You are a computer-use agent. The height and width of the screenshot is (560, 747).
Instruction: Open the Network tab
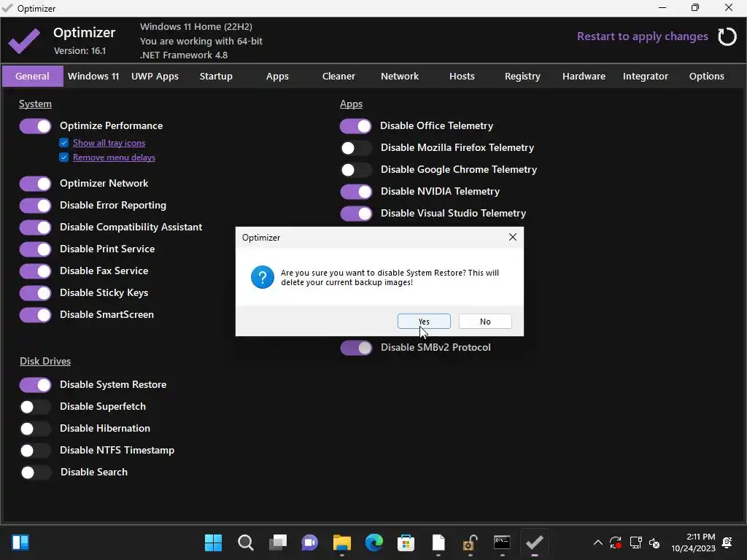click(400, 76)
